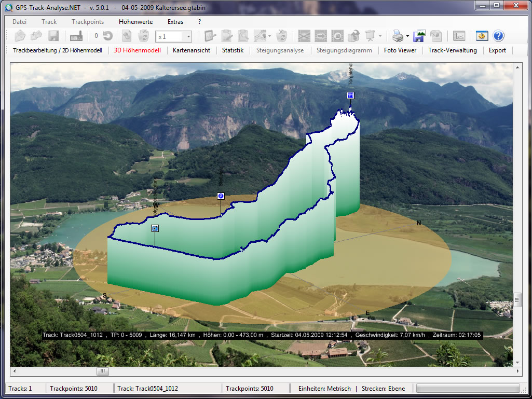Click the Export button

(497, 50)
